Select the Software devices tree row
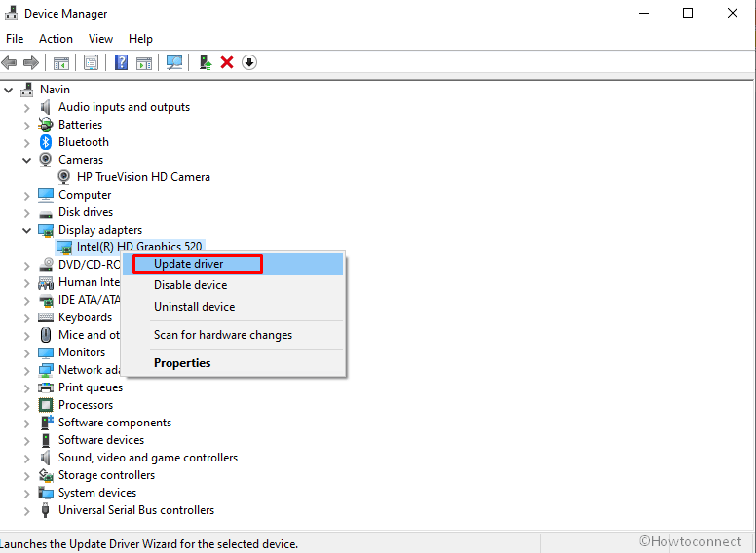756x553 pixels. [x=101, y=440]
